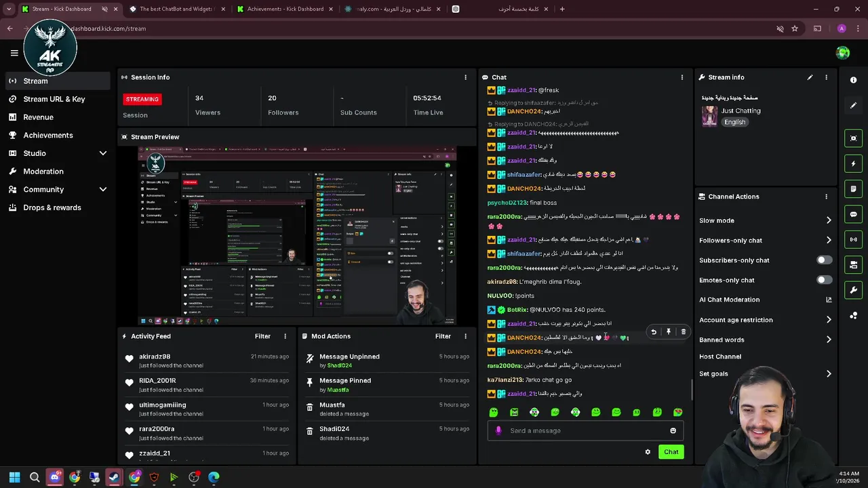The width and height of the screenshot is (868, 488).
Task: Click the document icon in right sidebar
Action: (x=853, y=189)
